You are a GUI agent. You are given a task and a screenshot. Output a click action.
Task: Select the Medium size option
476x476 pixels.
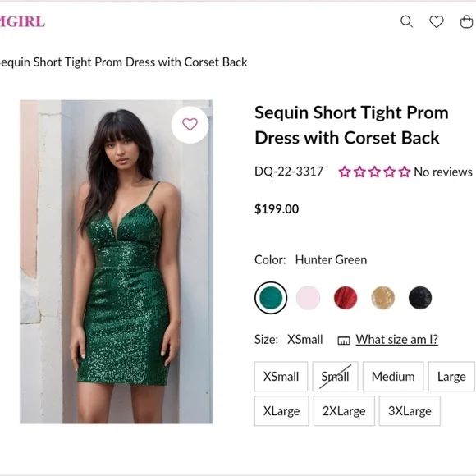[x=393, y=377]
